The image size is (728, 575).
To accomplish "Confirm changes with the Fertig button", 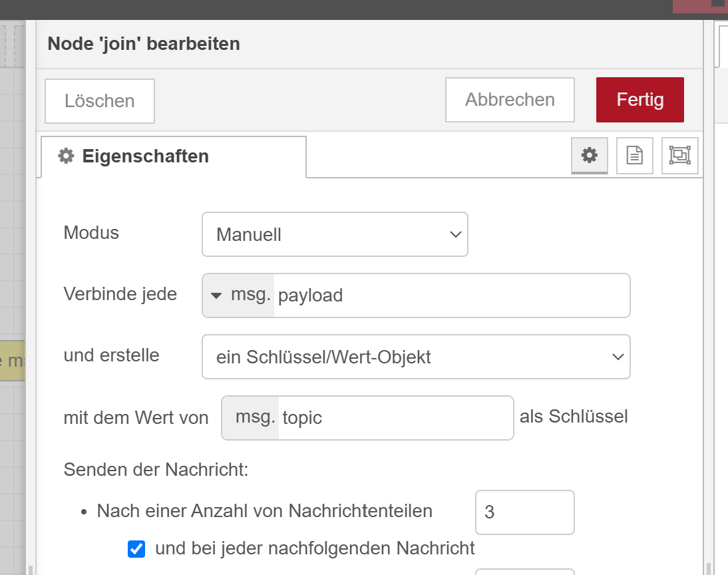I will (639, 100).
